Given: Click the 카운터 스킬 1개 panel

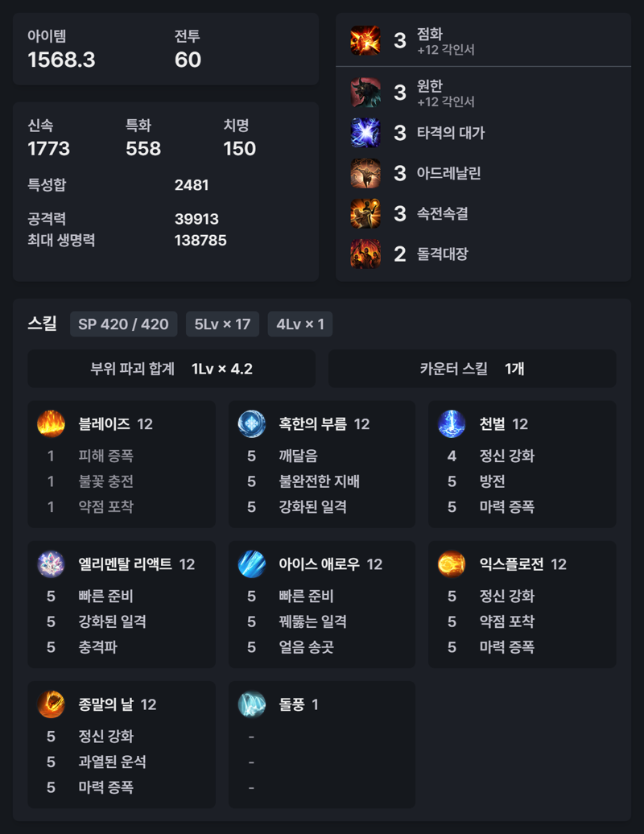Looking at the screenshot, I should (x=473, y=369).
